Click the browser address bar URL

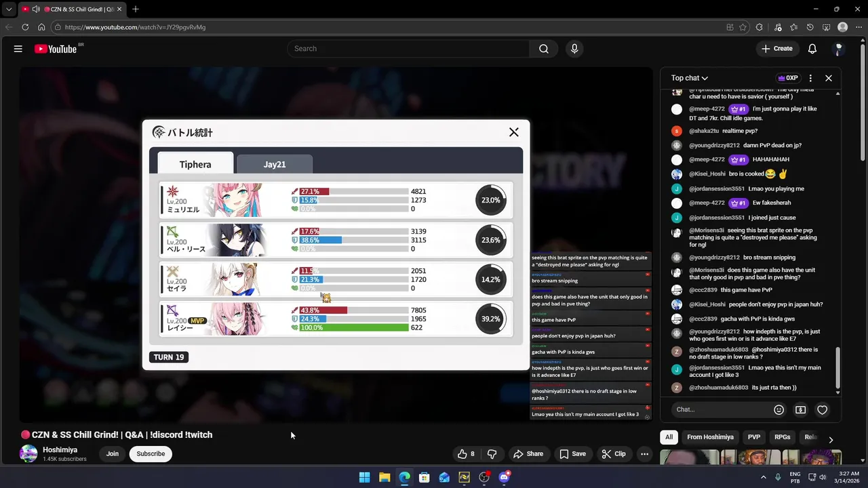135,27
